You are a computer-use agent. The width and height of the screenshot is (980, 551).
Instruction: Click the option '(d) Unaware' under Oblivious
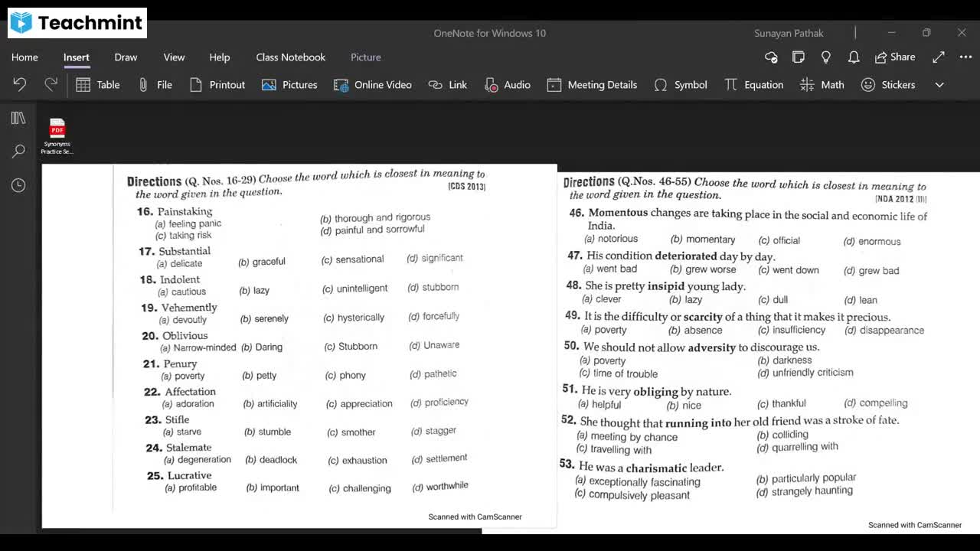pyautogui.click(x=434, y=345)
